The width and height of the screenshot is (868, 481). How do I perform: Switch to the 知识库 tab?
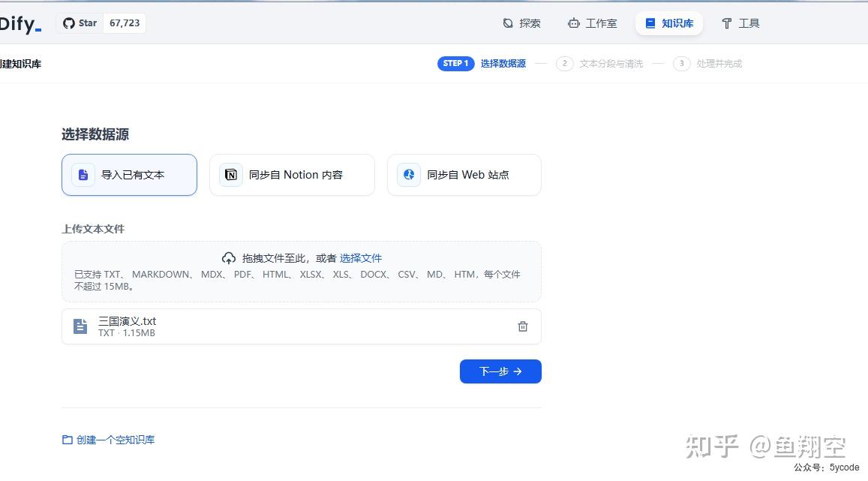[x=669, y=23]
